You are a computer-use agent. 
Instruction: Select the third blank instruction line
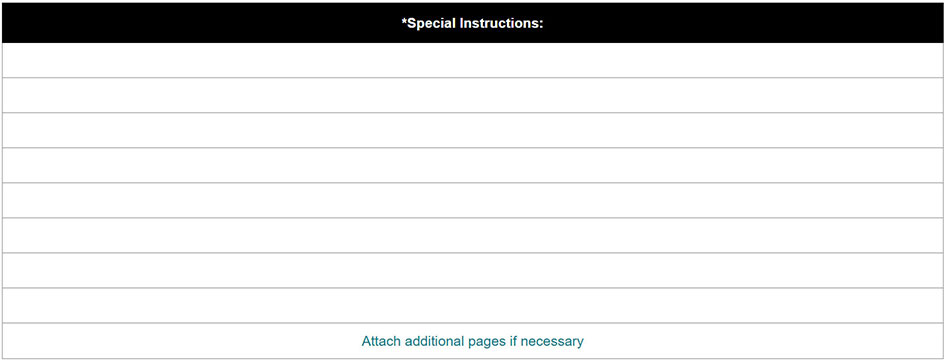click(472, 130)
